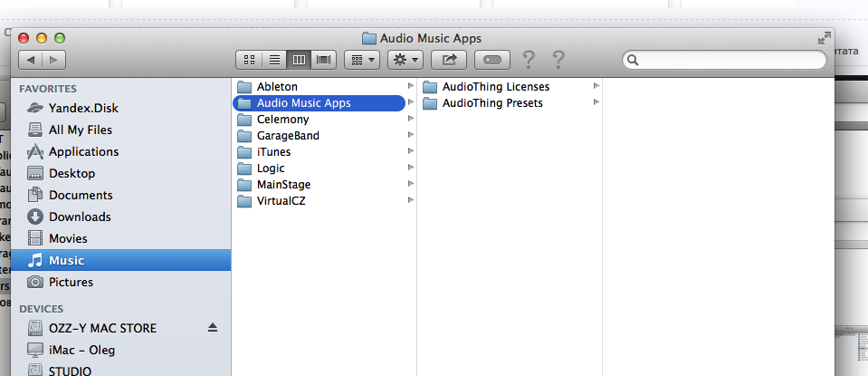Enter full screen with the arrows icon
Image resolution: width=868 pixels, height=376 pixels.
825,38
